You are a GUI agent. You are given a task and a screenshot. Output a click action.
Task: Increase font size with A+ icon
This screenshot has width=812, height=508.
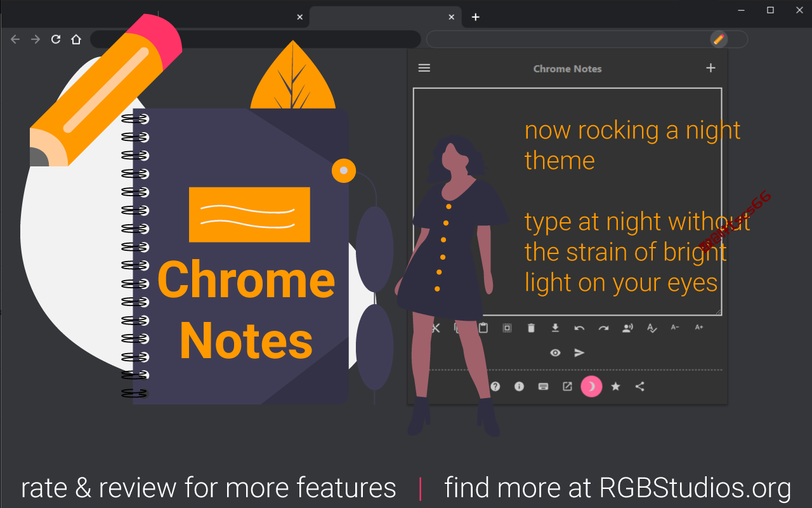pyautogui.click(x=699, y=327)
